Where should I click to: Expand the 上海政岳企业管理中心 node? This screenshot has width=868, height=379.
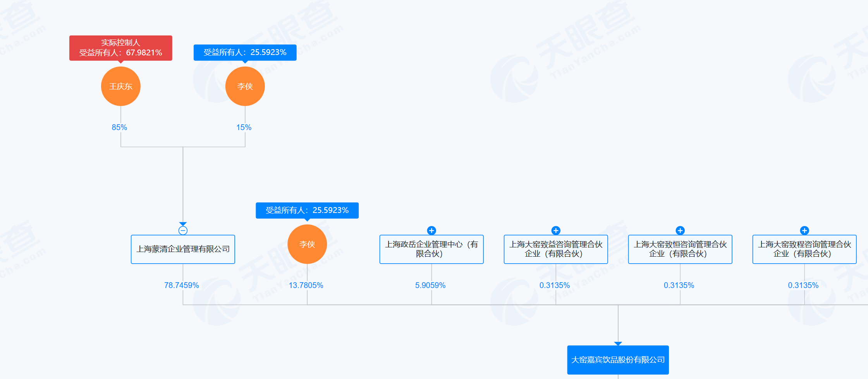tap(431, 231)
